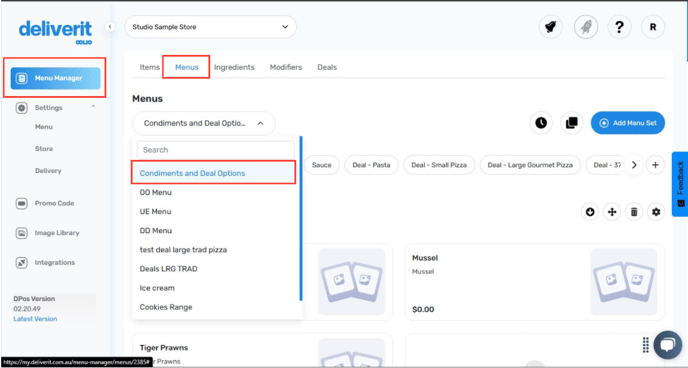The width and height of the screenshot is (688, 368).
Task: Switch to the Menus tab
Action: point(187,67)
